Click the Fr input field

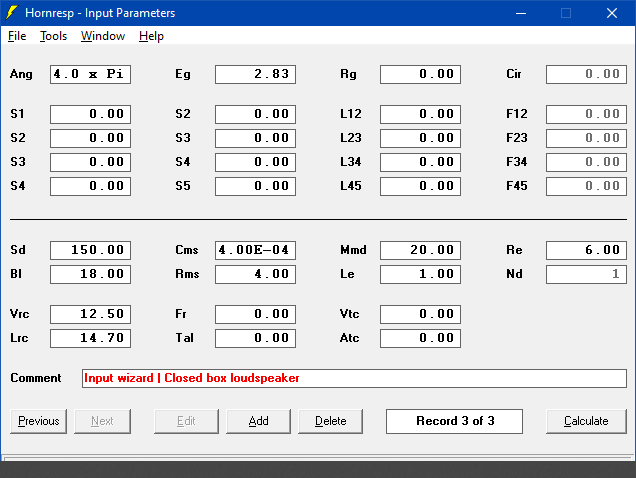(256, 314)
